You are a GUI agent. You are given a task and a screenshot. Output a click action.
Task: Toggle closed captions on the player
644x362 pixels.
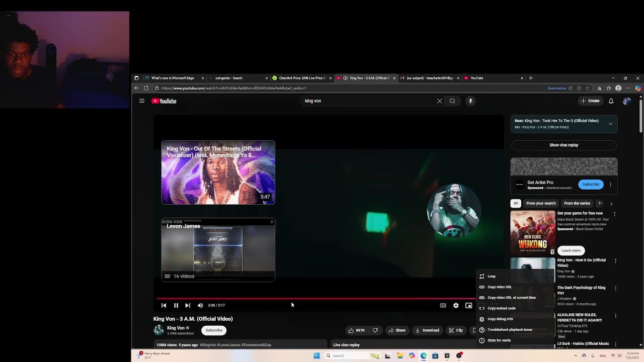[x=443, y=305]
